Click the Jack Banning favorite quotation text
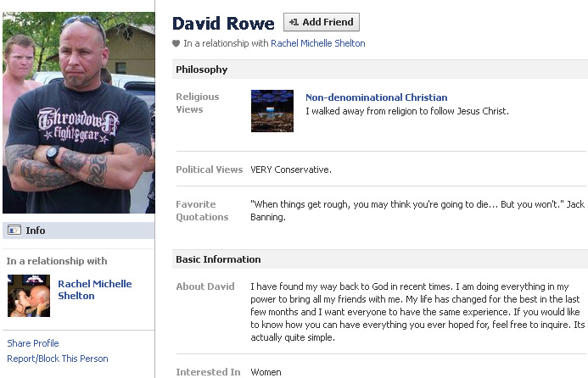 417,210
